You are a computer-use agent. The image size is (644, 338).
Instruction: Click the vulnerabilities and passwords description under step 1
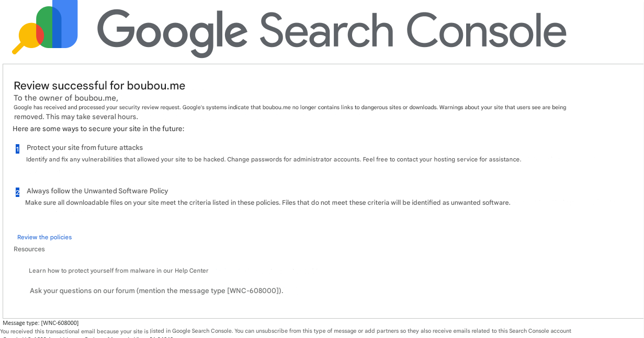coord(274,159)
